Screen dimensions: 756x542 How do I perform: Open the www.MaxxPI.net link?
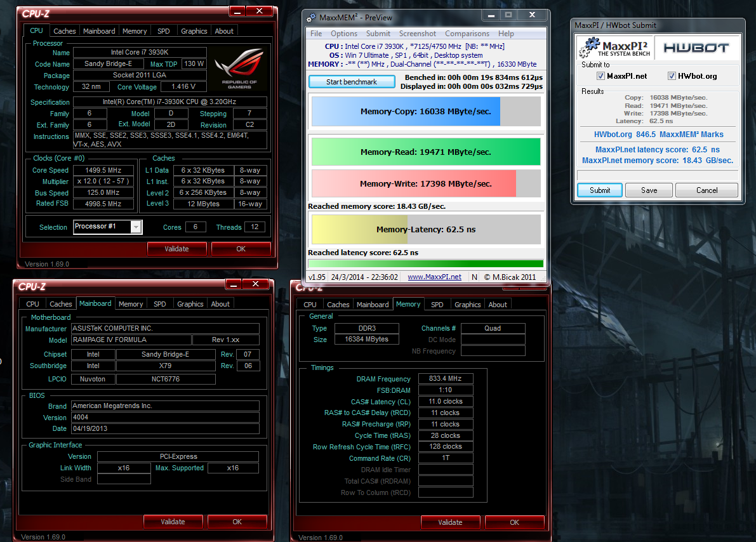click(x=434, y=277)
